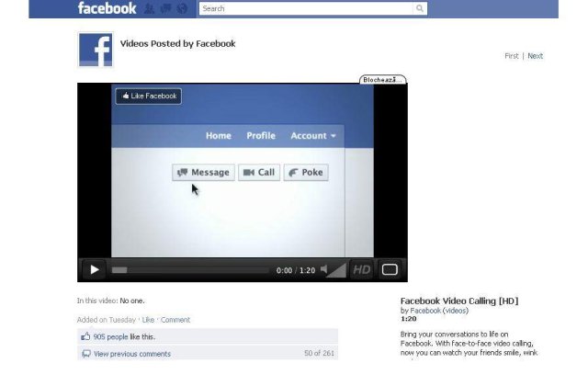Go to First video link
588x386 pixels.
511,56
